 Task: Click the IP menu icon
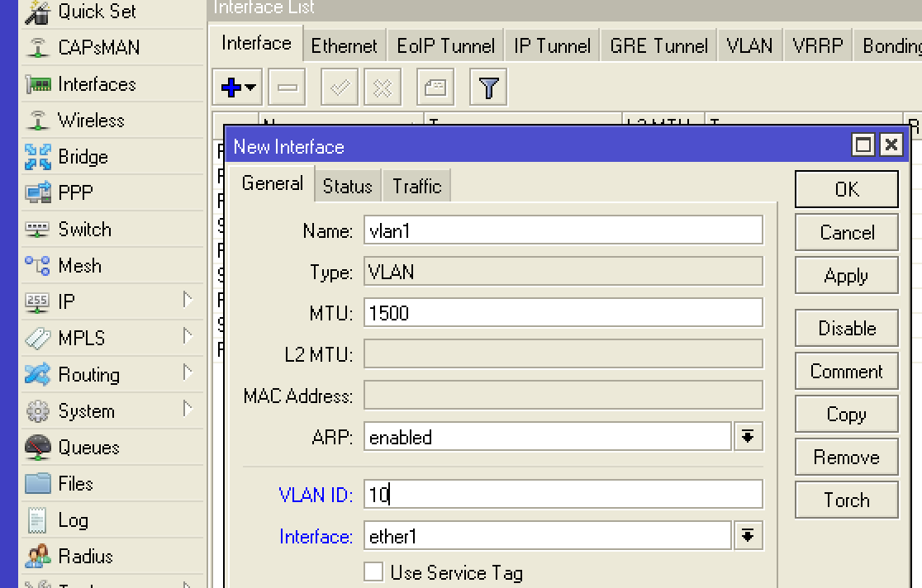tap(38, 302)
